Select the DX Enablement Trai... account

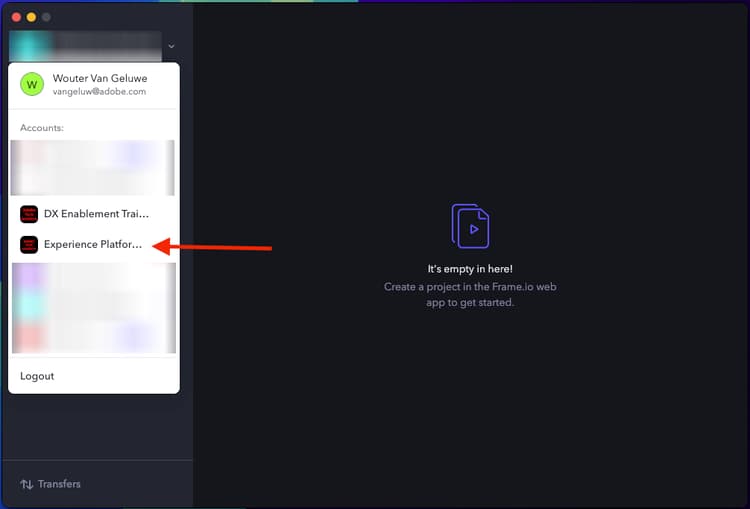94,214
